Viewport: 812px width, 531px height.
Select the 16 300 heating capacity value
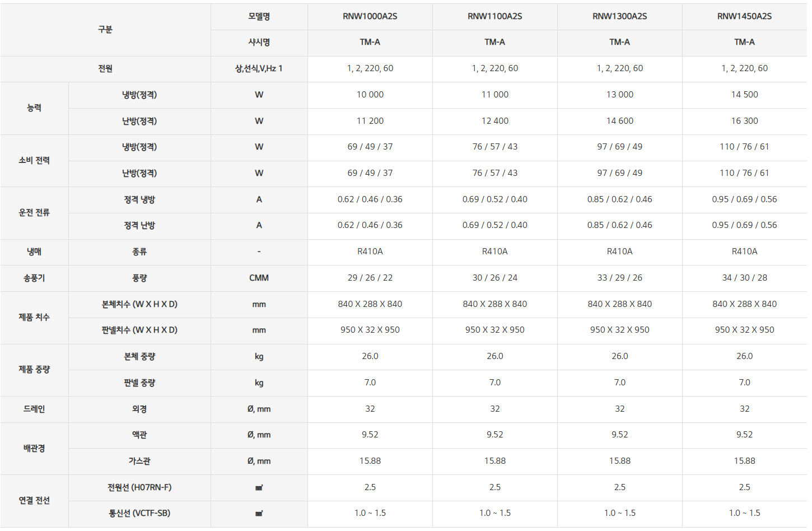pyautogui.click(x=744, y=121)
